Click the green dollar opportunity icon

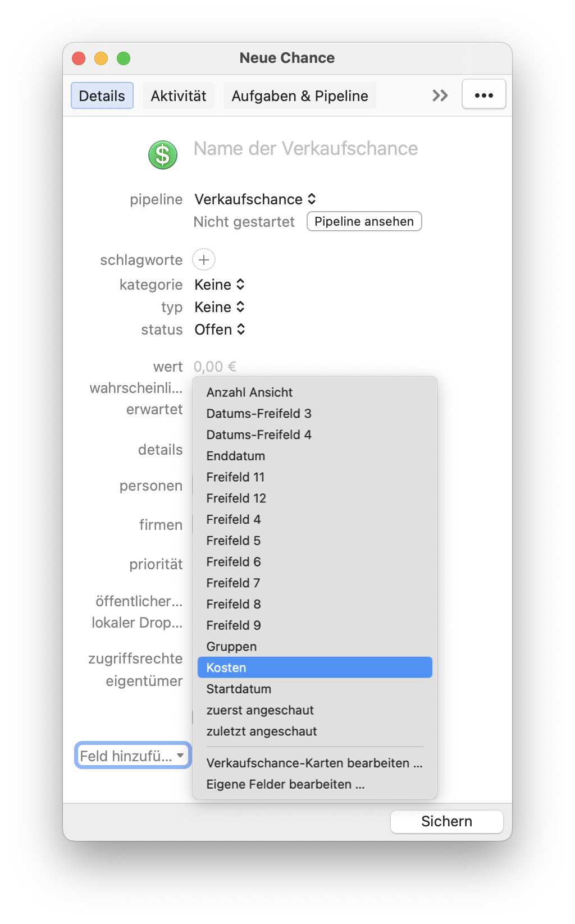coord(163,155)
